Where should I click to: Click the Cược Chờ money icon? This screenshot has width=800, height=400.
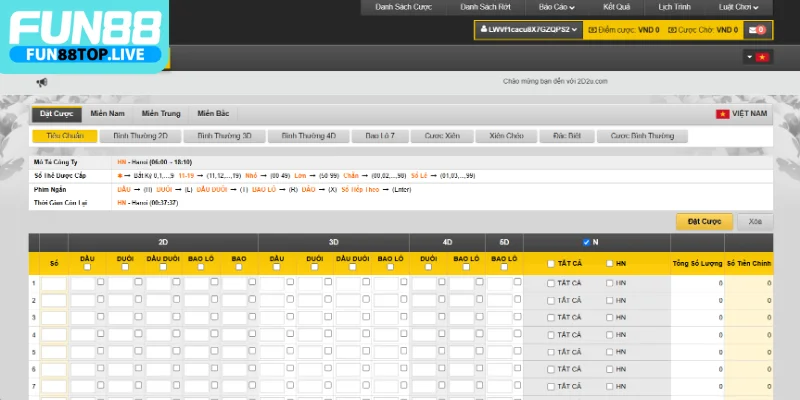coord(672,30)
